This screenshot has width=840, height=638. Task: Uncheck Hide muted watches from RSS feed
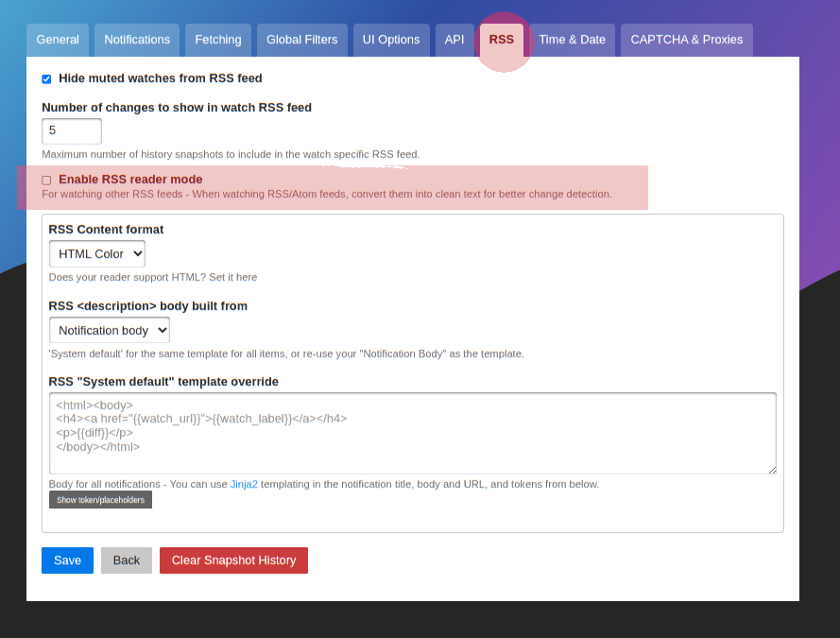(x=46, y=79)
